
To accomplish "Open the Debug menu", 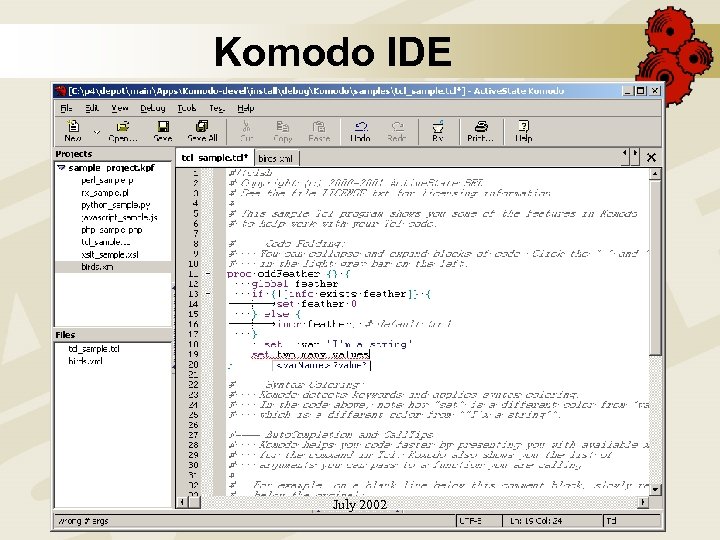I will coord(152,108).
